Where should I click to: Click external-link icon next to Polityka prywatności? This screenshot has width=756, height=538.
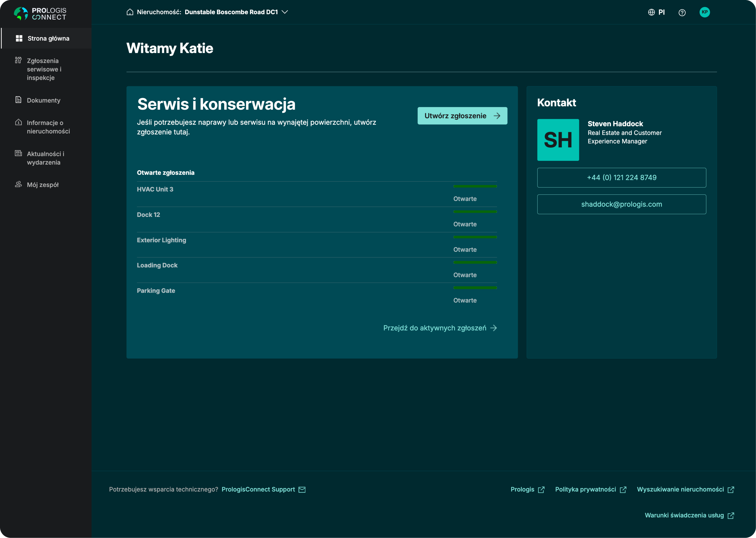tap(623, 490)
